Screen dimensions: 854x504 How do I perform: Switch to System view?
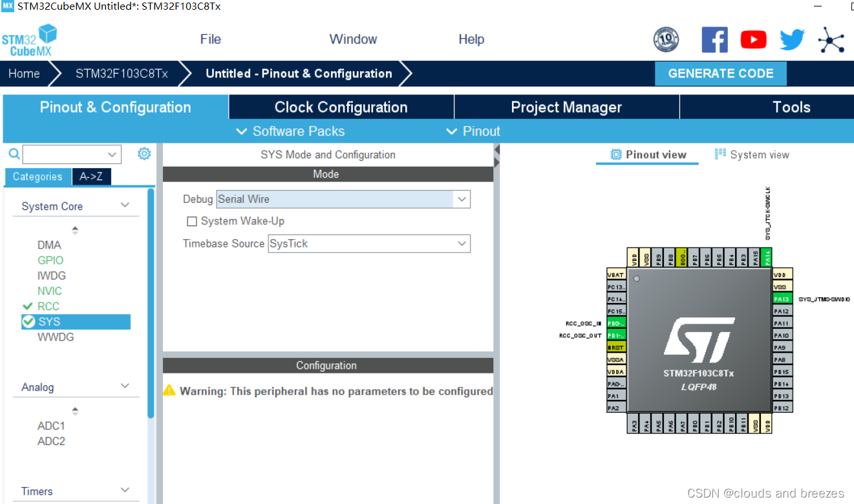click(752, 154)
